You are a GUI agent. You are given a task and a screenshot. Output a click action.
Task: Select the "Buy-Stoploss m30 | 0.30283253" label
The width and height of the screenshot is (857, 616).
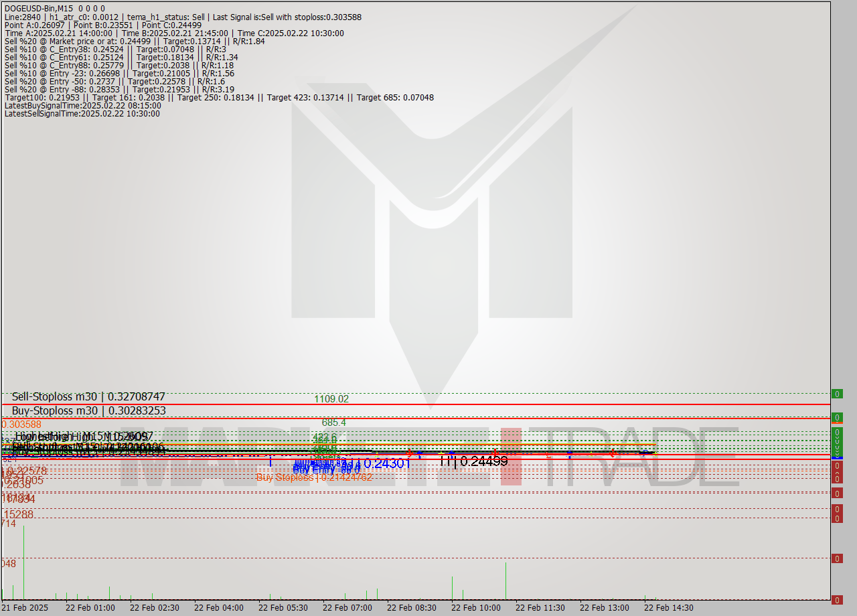click(x=89, y=410)
